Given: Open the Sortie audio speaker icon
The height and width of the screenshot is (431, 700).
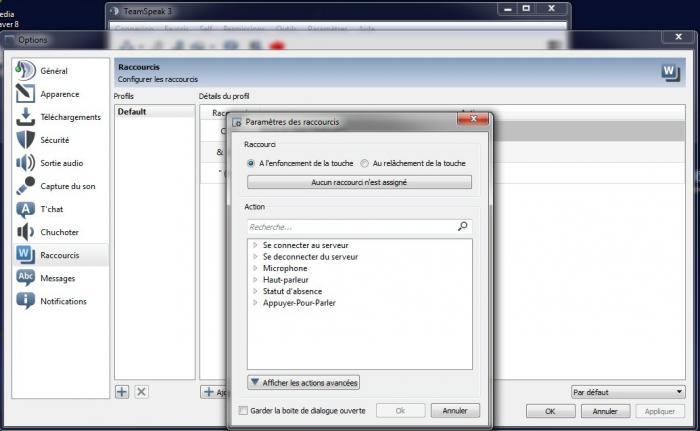Looking at the screenshot, I should click(25, 163).
